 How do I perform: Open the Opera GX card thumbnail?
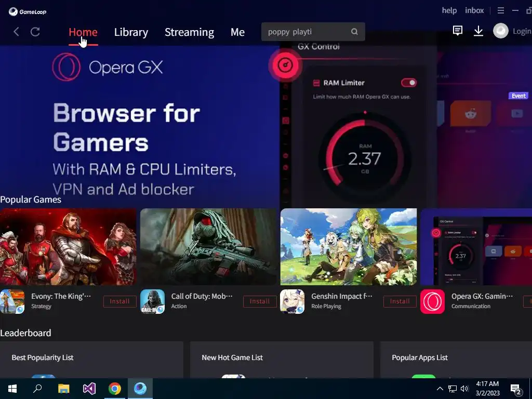click(x=476, y=247)
